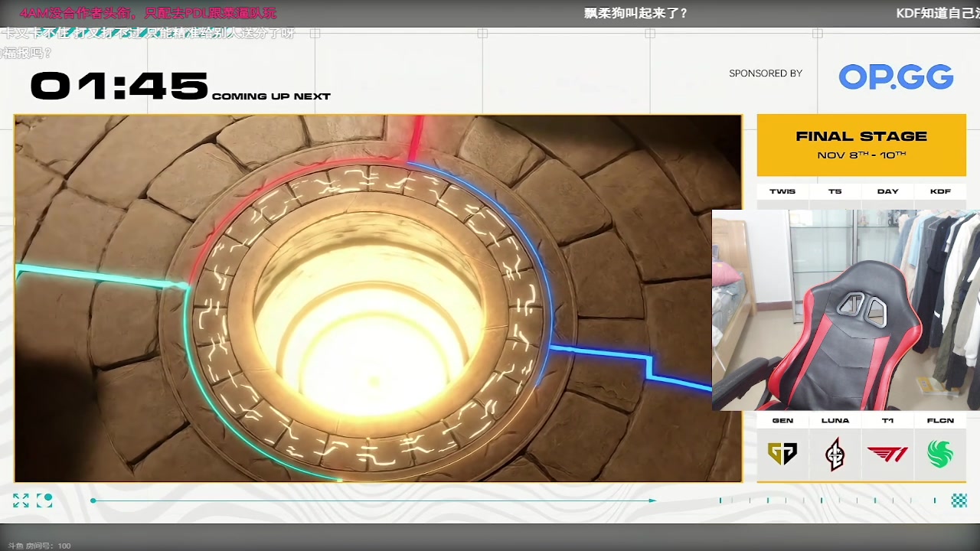Click the T1 label above the logo
This screenshot has width=980, height=551.
pos(887,420)
